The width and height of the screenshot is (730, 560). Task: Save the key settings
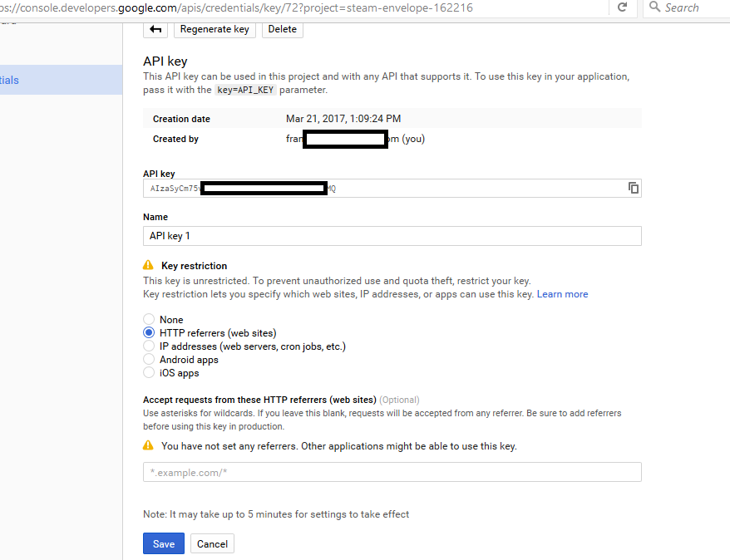164,543
